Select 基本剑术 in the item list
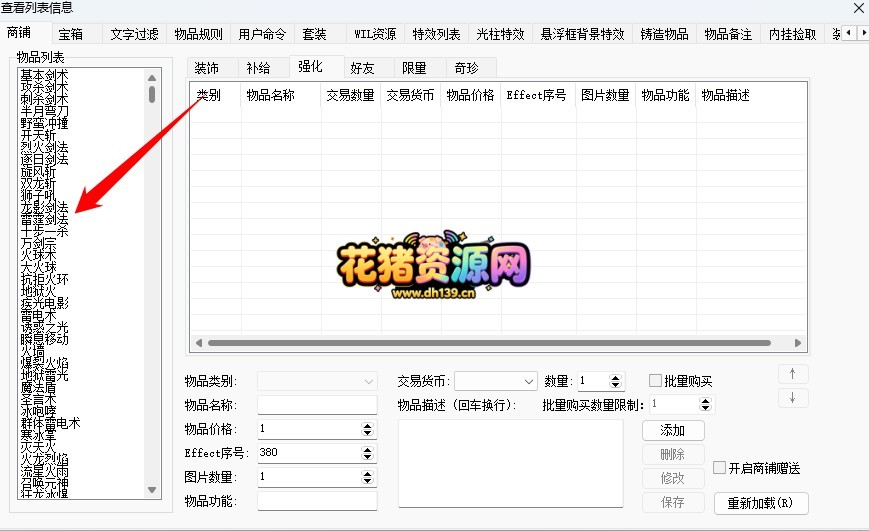869x531 pixels. point(44,75)
